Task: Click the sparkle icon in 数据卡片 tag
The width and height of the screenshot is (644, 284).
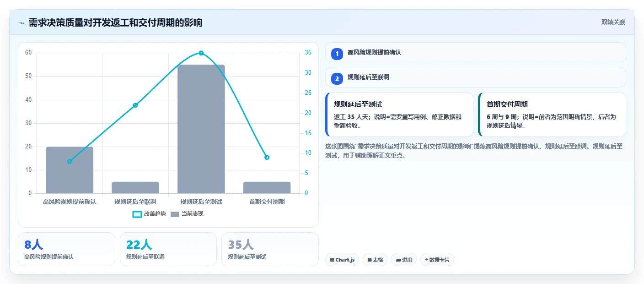Action: point(427,260)
